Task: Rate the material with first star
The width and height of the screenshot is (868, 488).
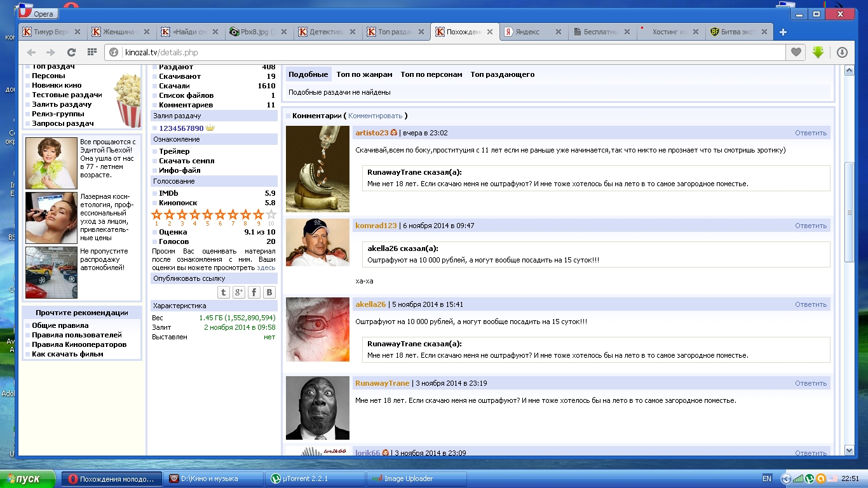Action: 157,215
